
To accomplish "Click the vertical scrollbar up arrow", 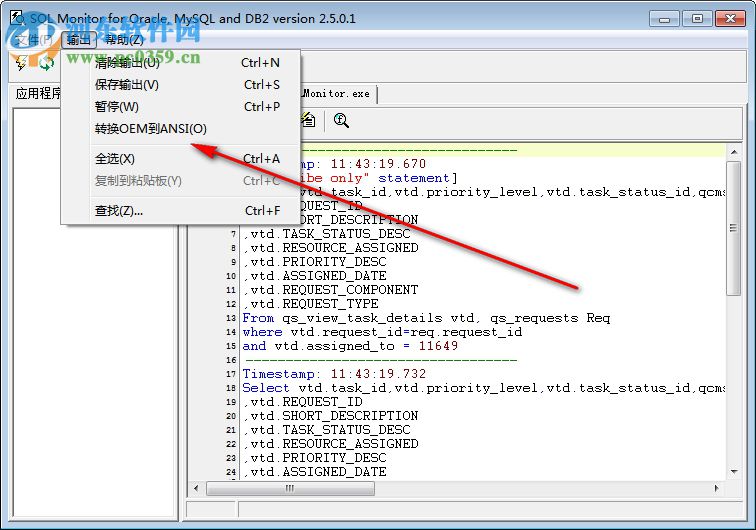I will 734,152.
